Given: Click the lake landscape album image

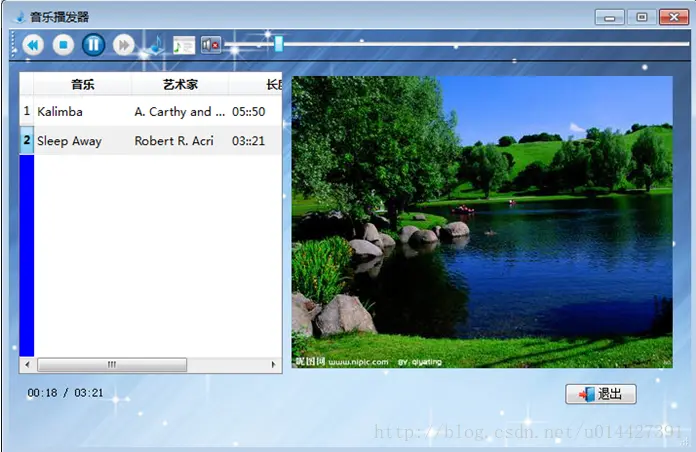Looking at the screenshot, I should pyautogui.click(x=482, y=222).
